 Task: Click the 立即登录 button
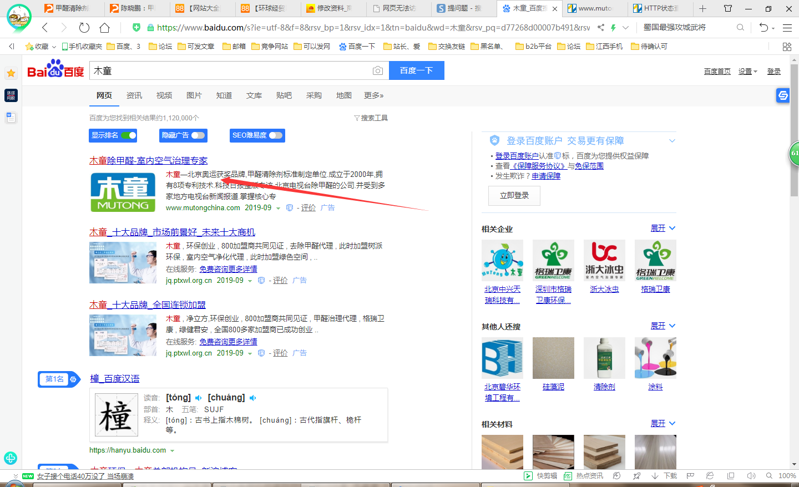click(x=514, y=196)
